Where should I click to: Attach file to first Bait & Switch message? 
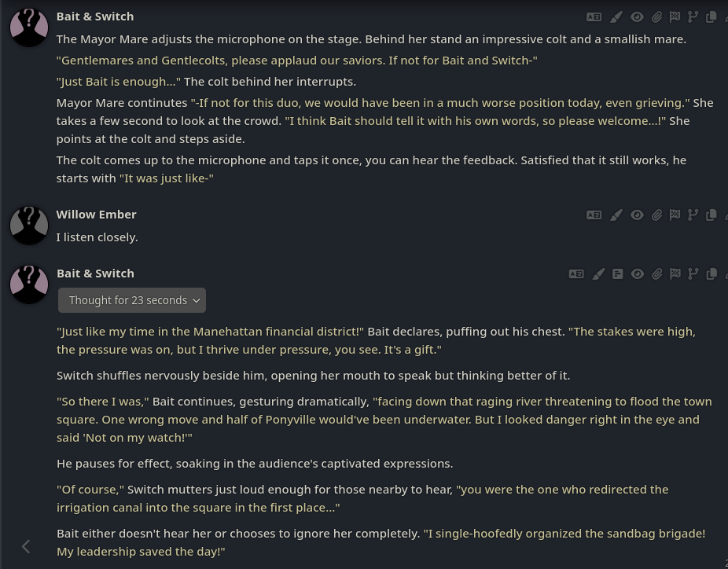coord(656,17)
